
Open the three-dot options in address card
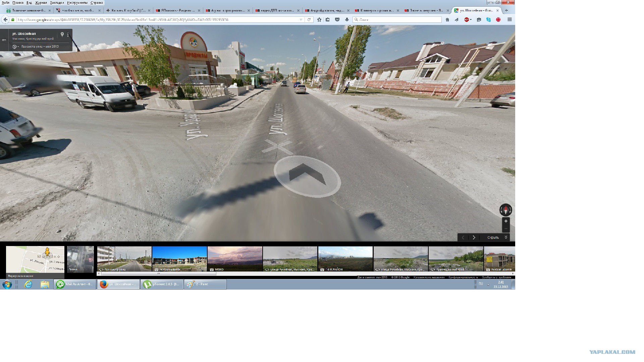[x=68, y=35]
